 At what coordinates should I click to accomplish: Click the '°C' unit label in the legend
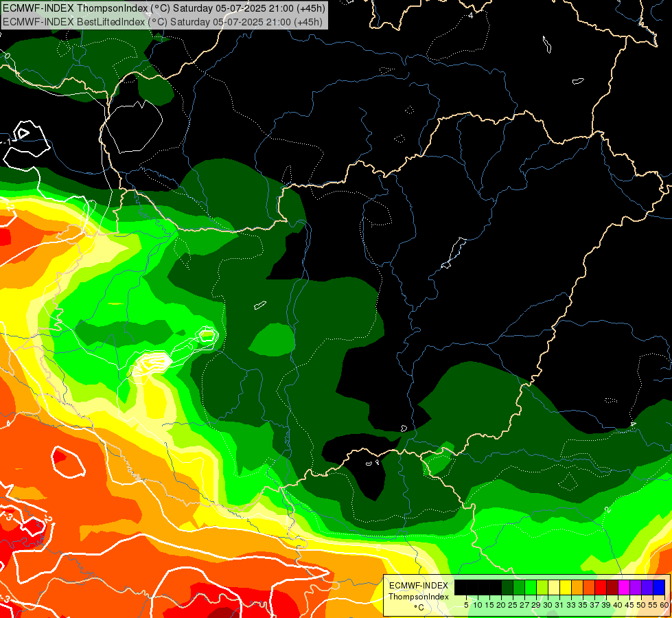point(419,607)
